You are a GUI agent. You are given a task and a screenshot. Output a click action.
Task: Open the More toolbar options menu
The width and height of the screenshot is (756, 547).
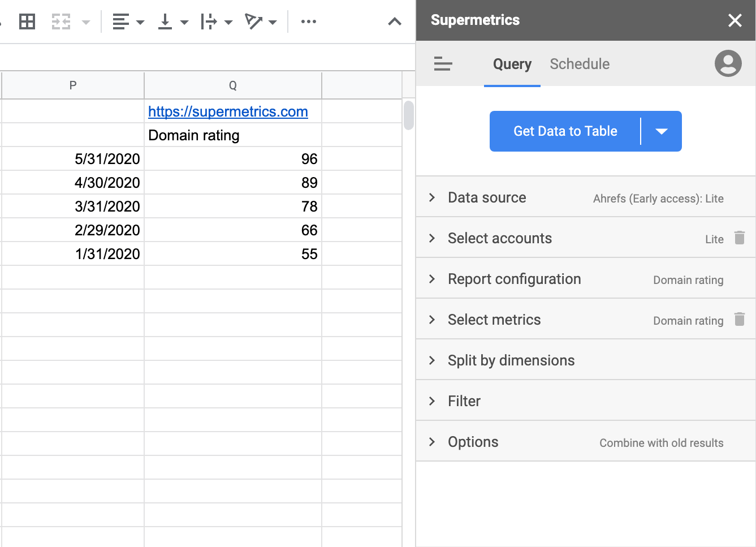click(x=309, y=22)
